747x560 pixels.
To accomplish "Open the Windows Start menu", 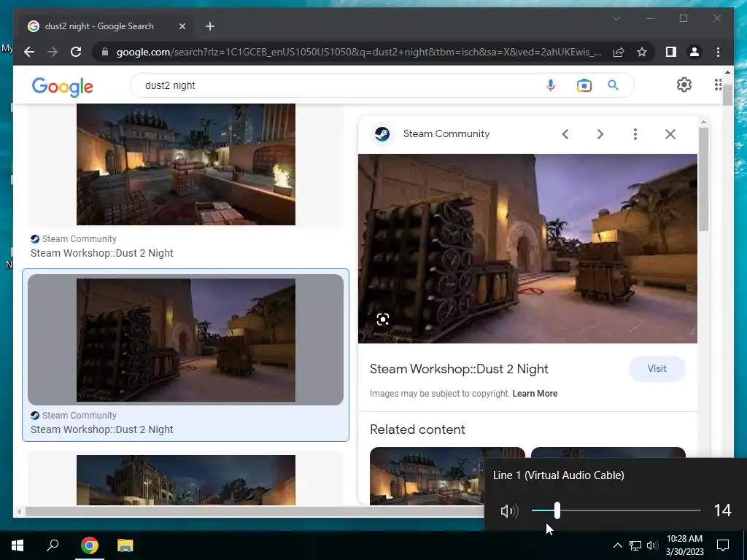I will (18, 545).
